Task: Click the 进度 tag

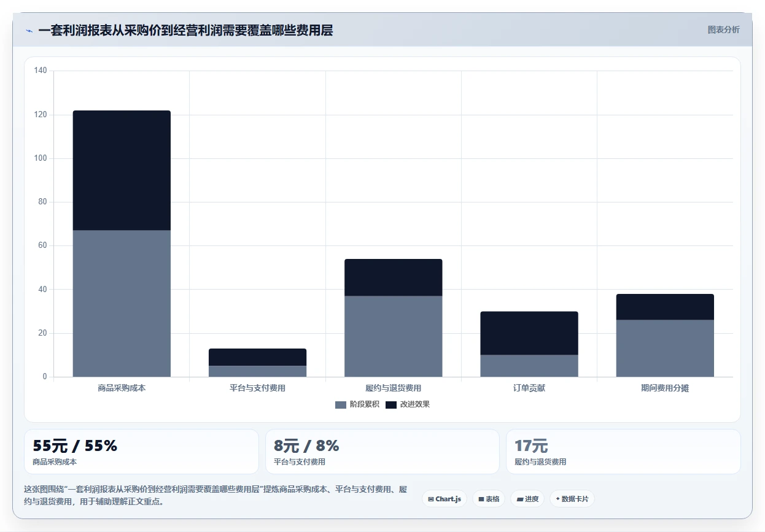Action: click(x=527, y=499)
